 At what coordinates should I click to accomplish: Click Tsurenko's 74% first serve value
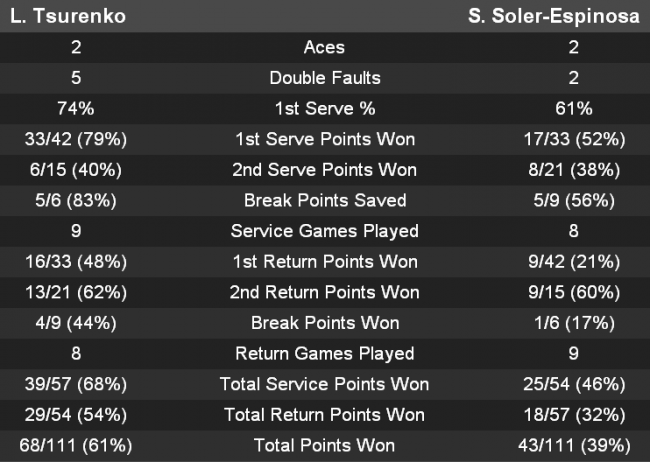point(77,108)
